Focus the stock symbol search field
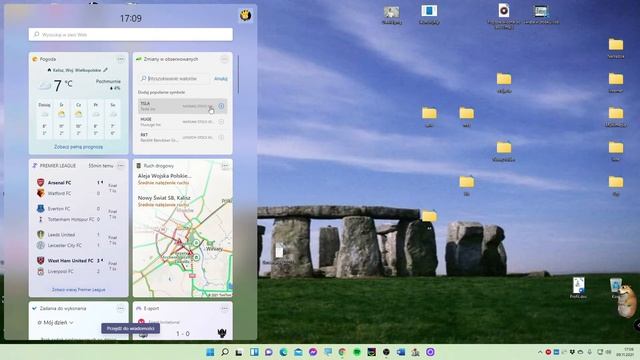The image size is (640, 360). (x=175, y=78)
